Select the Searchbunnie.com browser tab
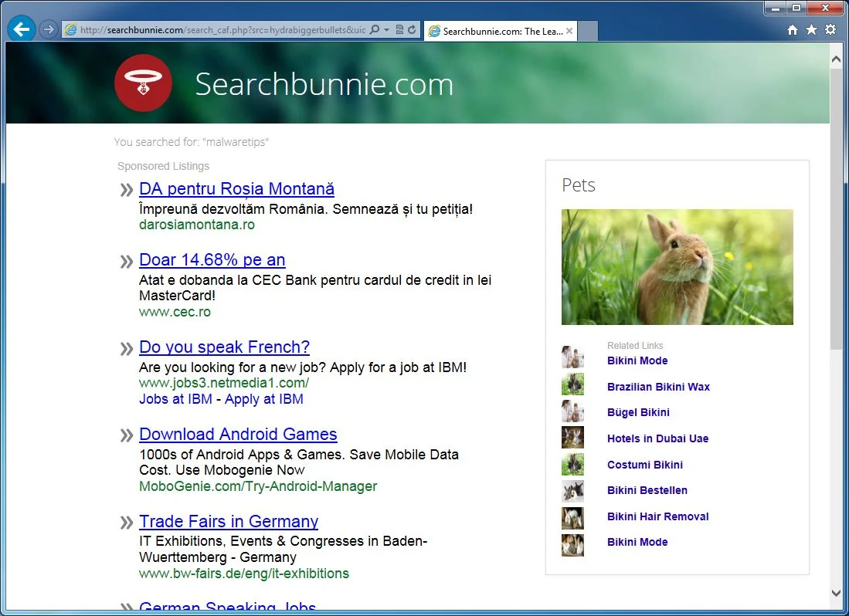Image resolution: width=849 pixels, height=616 pixels. (x=501, y=31)
